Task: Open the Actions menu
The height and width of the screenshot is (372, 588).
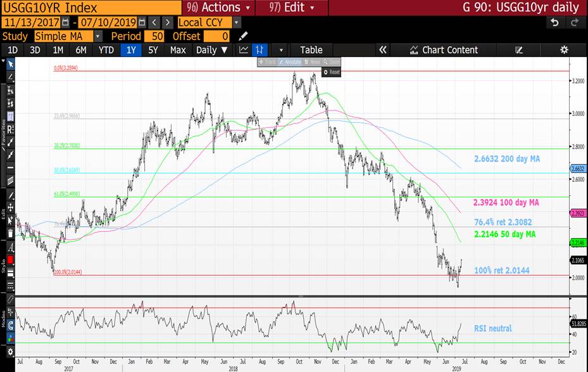Action: pyautogui.click(x=218, y=7)
